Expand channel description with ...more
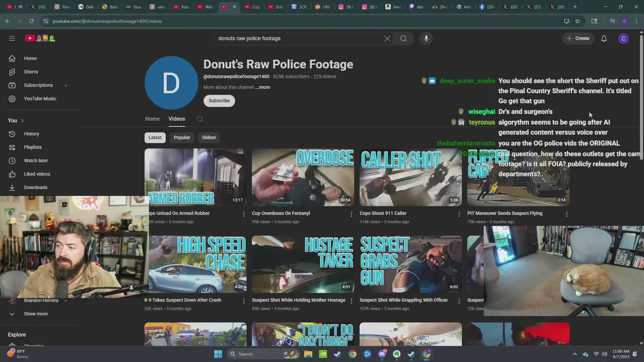 pos(262,87)
